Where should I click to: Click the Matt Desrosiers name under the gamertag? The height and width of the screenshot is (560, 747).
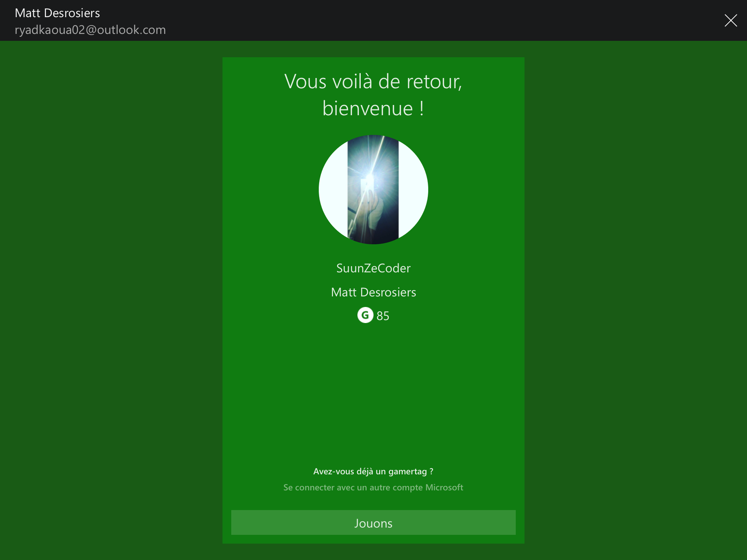pyautogui.click(x=373, y=292)
